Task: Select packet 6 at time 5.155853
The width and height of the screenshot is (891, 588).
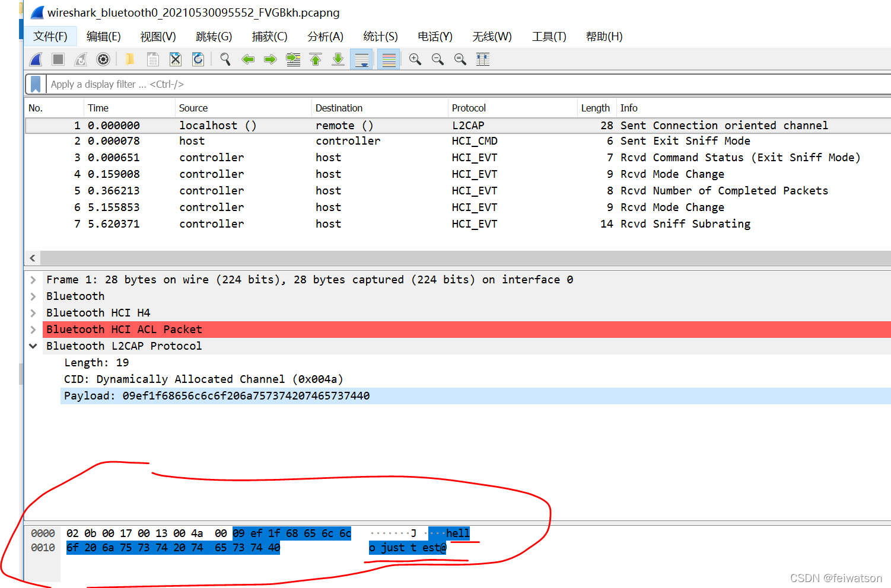Action: (458, 207)
